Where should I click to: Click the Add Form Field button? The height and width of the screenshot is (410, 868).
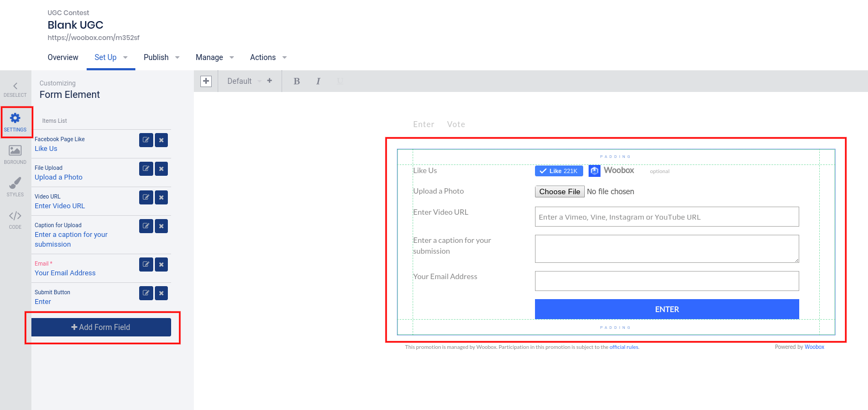coord(101,327)
